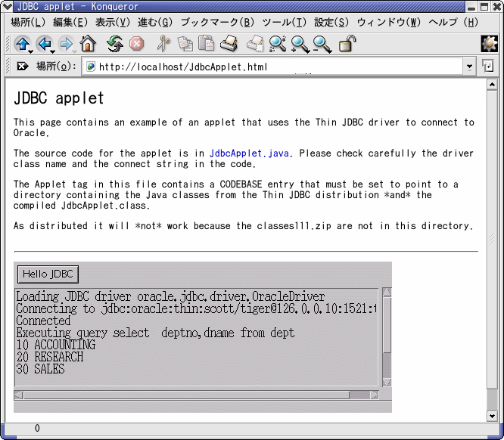
Task: Open the 場所(L) menu
Action: 28,22
